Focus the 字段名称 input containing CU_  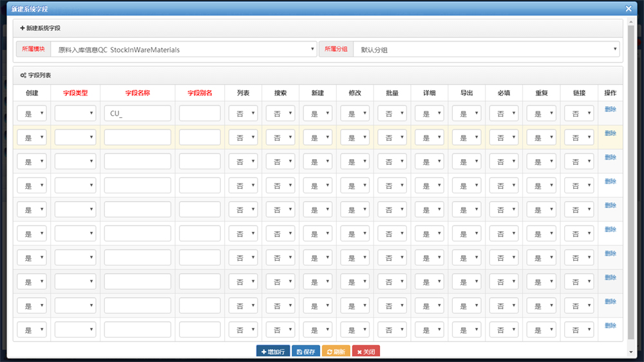tap(138, 113)
